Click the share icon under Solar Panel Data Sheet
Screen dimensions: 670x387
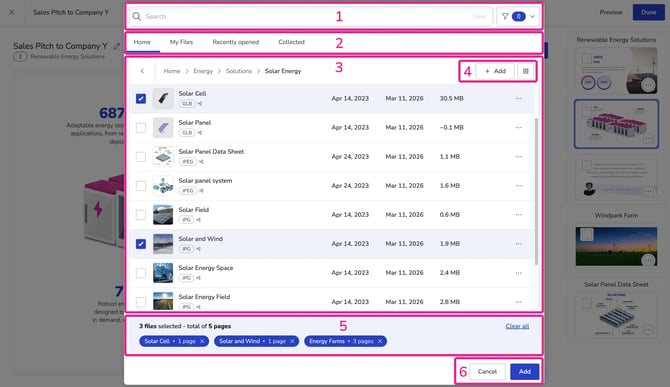[x=201, y=162]
